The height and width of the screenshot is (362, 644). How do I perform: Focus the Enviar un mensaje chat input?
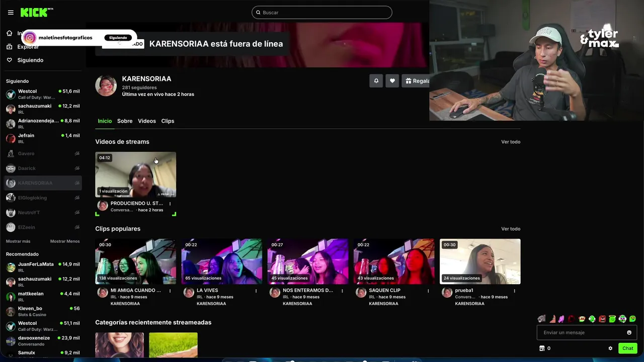pos(587,332)
